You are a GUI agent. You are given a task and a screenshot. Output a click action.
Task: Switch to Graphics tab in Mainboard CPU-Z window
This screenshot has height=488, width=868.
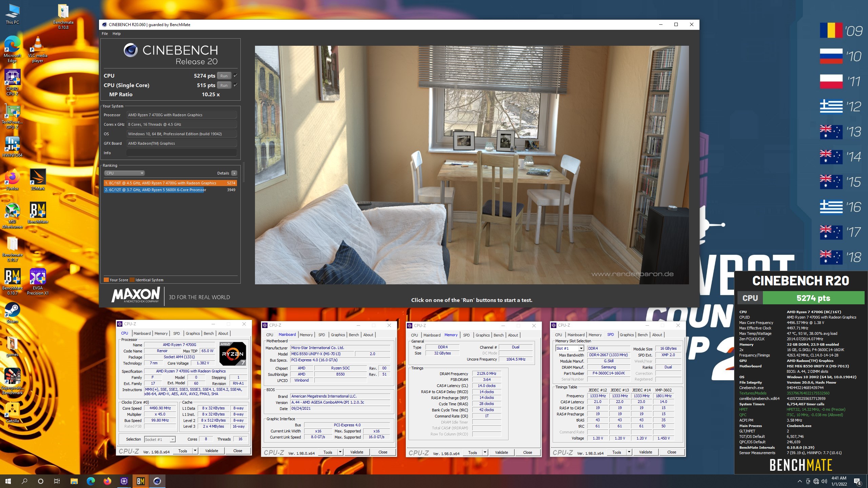point(338,335)
